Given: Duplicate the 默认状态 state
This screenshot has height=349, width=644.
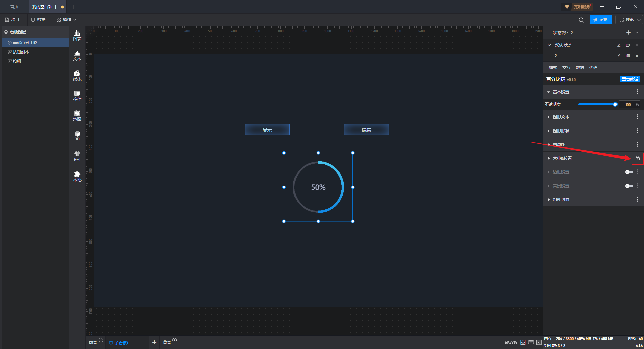Looking at the screenshot, I should click(x=628, y=45).
